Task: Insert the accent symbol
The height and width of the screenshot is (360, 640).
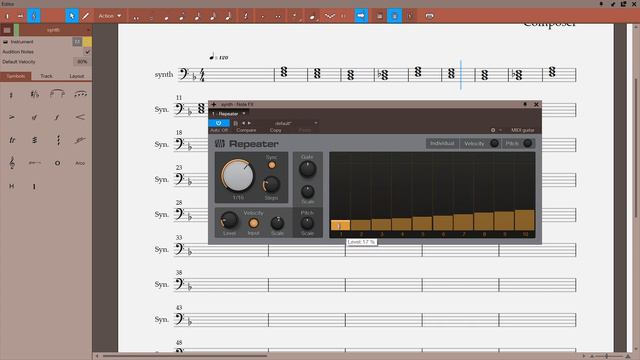Action: [x=11, y=117]
